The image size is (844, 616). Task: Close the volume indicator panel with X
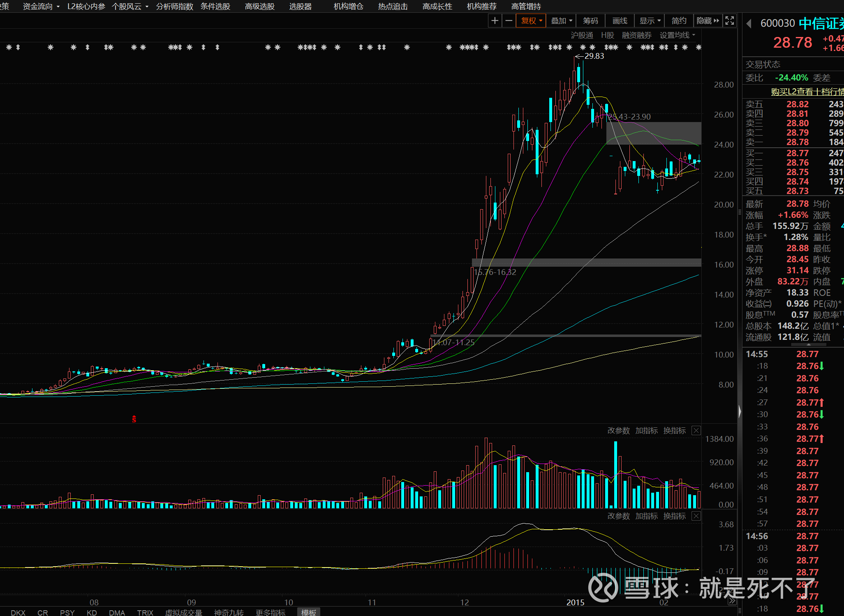pyautogui.click(x=696, y=431)
